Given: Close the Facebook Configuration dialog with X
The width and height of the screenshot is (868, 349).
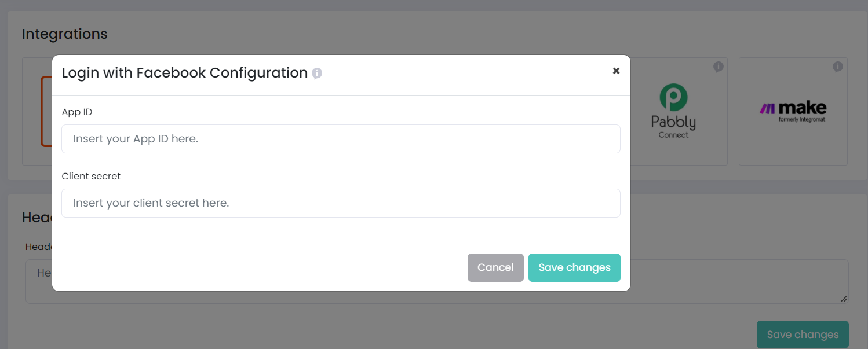Looking at the screenshot, I should click(x=616, y=71).
